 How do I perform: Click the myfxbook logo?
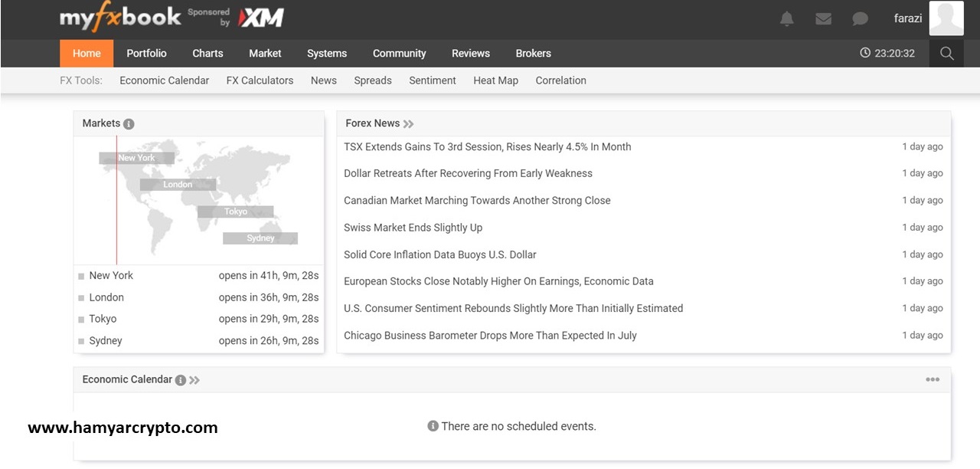tap(120, 18)
